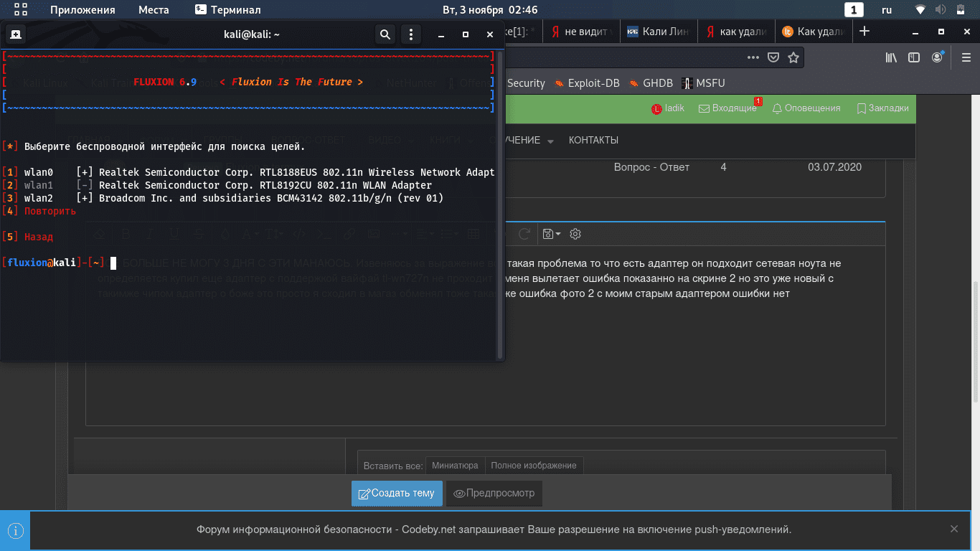Click the wlan1 RTL8192CU adapter line
The image size is (980, 551).
click(x=217, y=185)
